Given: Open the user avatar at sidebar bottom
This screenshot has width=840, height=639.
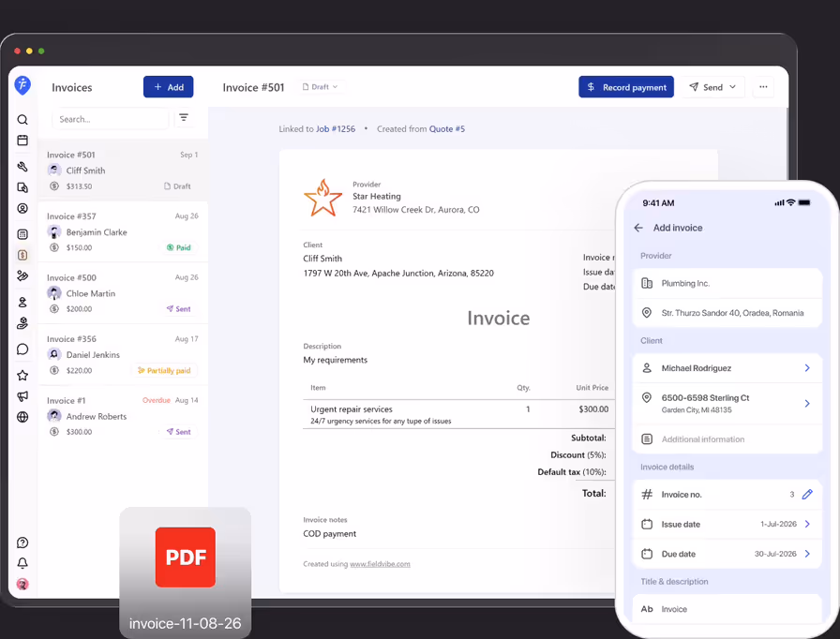Looking at the screenshot, I should click(x=22, y=584).
